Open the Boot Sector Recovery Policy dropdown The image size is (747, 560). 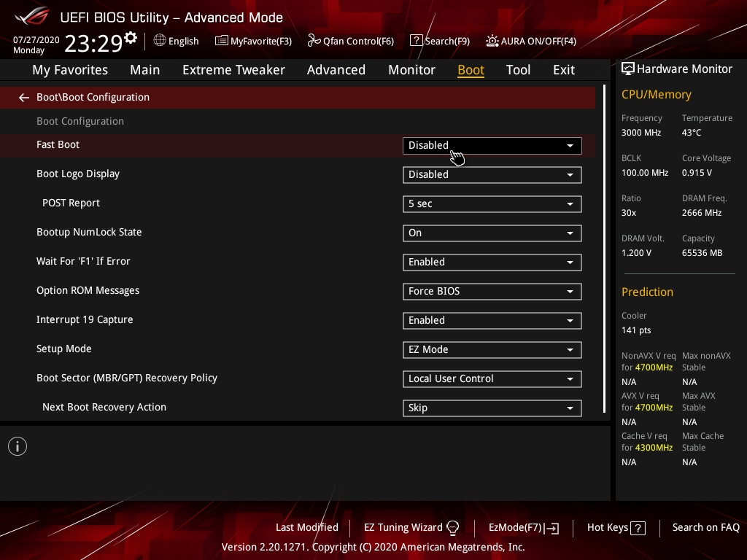[x=492, y=379]
